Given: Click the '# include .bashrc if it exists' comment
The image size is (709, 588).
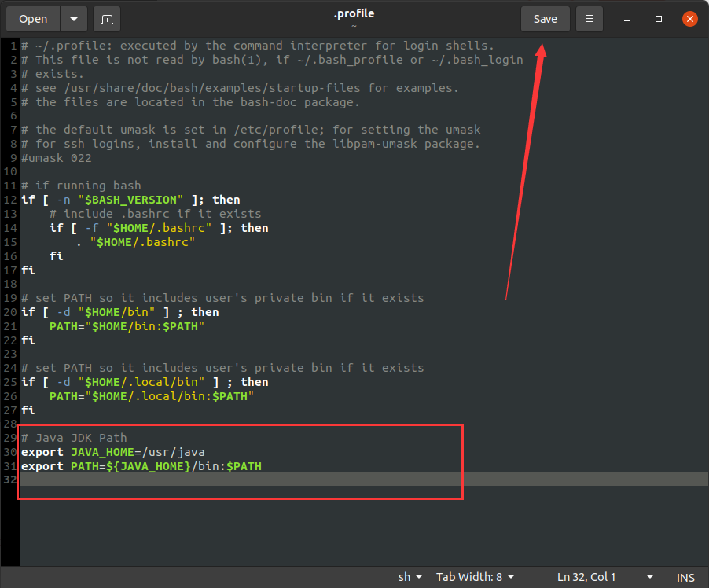Looking at the screenshot, I should pos(155,214).
